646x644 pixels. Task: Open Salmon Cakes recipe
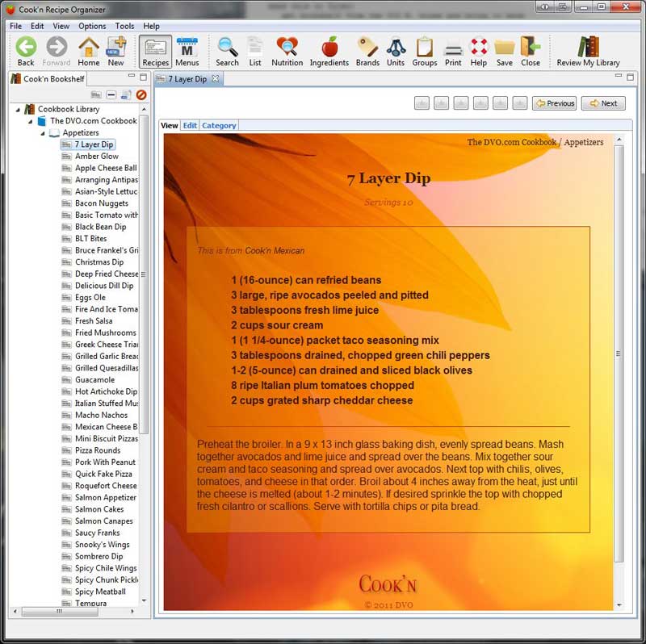99,509
